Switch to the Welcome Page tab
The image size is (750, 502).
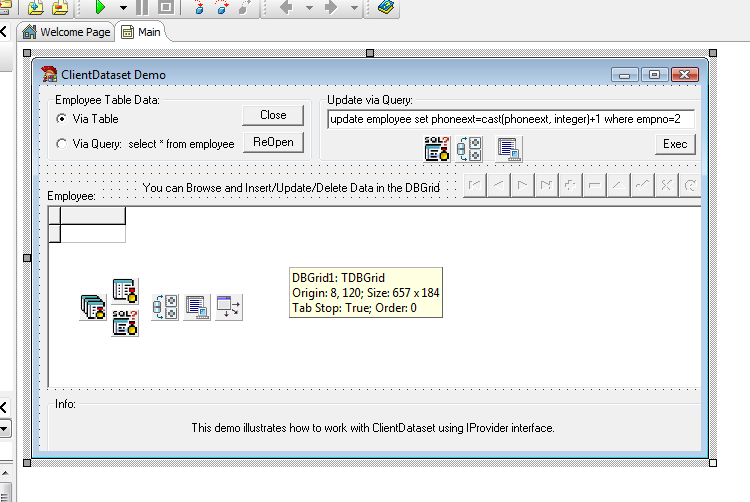pyautogui.click(x=66, y=32)
